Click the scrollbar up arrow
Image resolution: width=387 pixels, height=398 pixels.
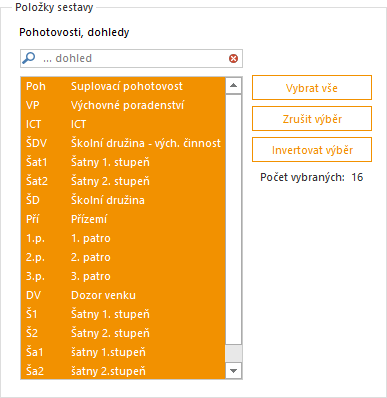click(233, 86)
